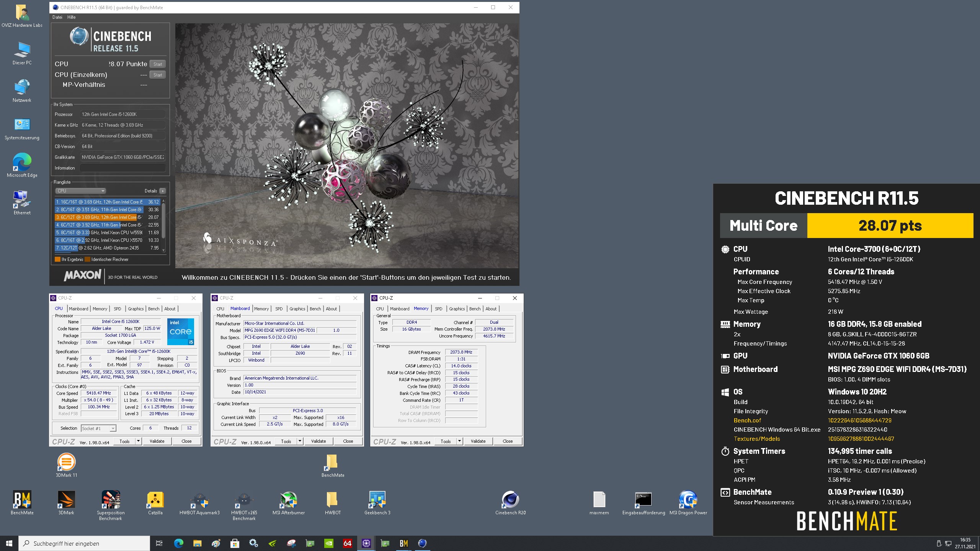Screen dimensions: 980x551
Task: Open Tools dropdown arrow in Memory CPU-Z
Action: coord(459,441)
